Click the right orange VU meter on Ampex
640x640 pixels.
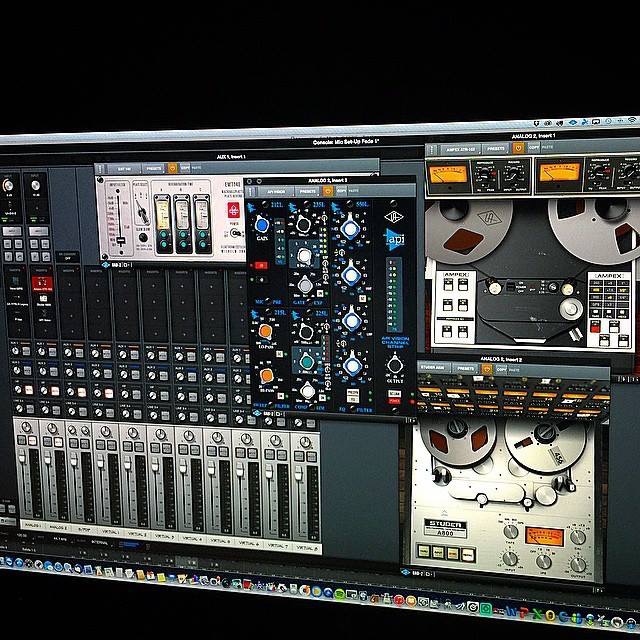click(560, 172)
